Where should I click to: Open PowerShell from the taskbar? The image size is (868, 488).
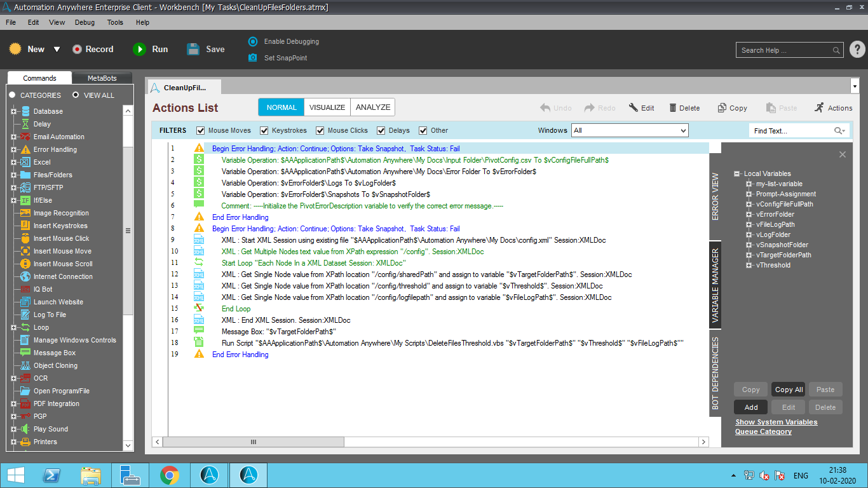click(x=52, y=475)
